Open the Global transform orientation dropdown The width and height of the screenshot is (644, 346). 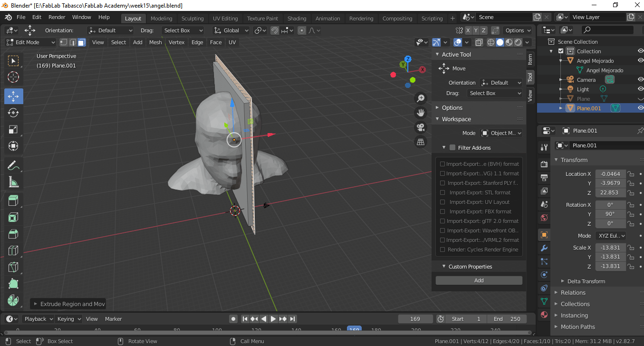coord(231,30)
